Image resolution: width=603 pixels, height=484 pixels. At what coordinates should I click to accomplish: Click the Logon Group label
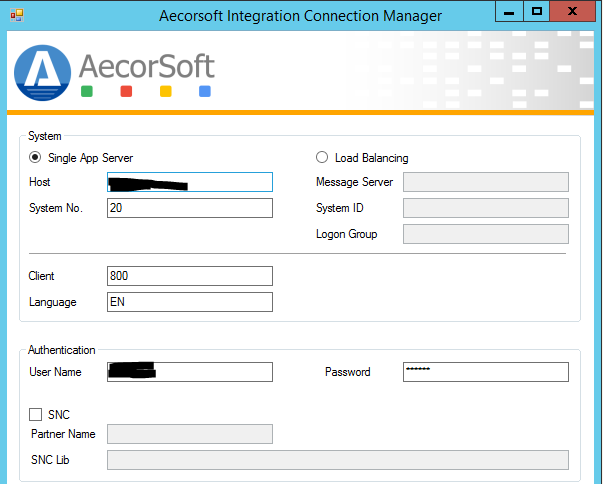pos(346,234)
